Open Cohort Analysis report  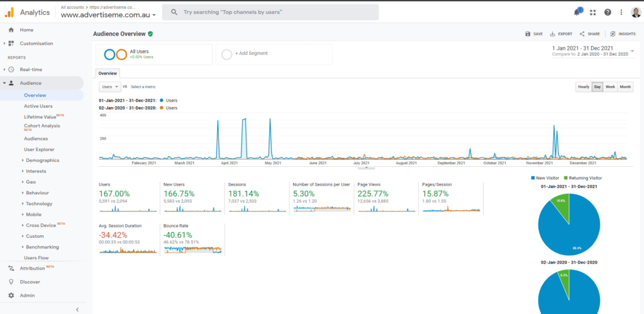pos(42,127)
